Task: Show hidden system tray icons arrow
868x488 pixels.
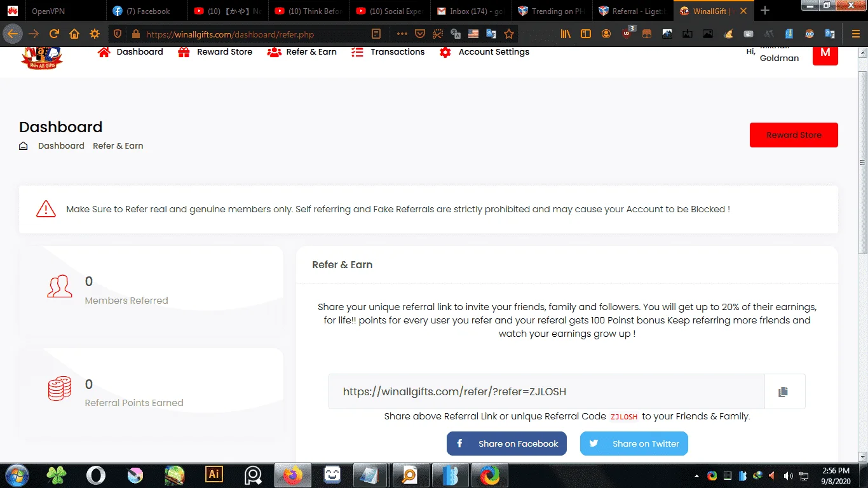Action: point(697,476)
